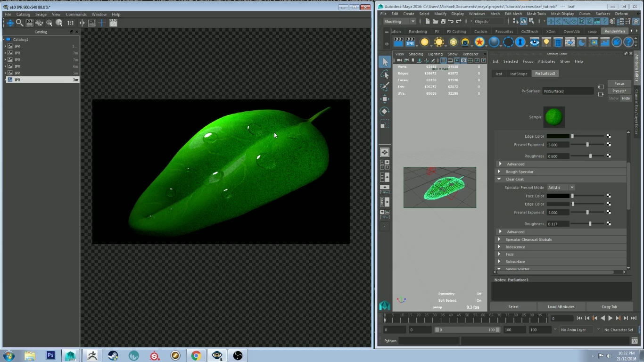This screenshot has height=362, width=644.
Task: Toggle the Show button beside Hide
Action: click(x=613, y=99)
